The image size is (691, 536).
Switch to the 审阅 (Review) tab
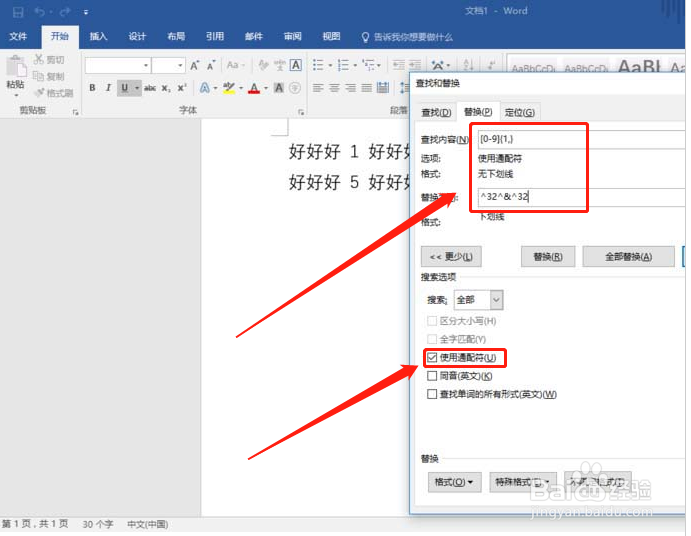[x=293, y=36]
